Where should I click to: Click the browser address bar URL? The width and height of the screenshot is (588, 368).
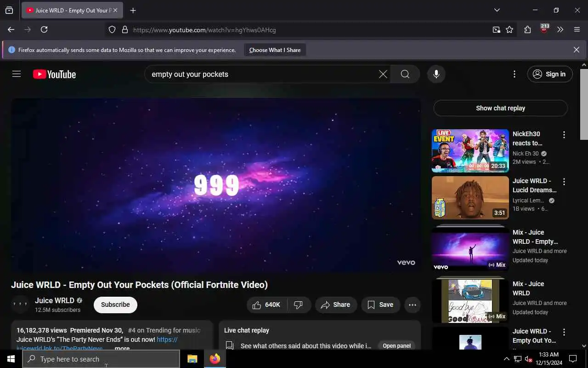click(204, 30)
